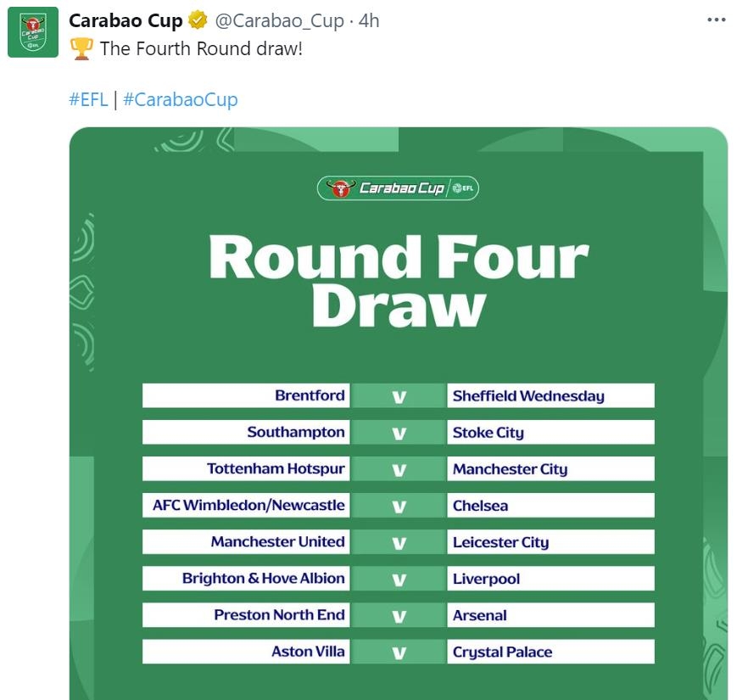Click Liverpool in the draw image
748x700 pixels.
point(486,579)
